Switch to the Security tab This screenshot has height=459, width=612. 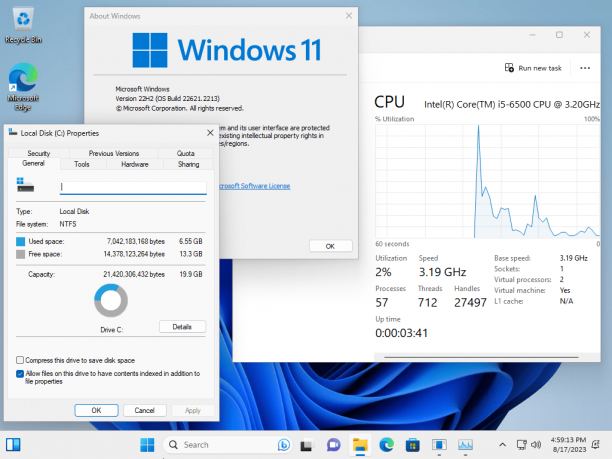click(x=39, y=153)
